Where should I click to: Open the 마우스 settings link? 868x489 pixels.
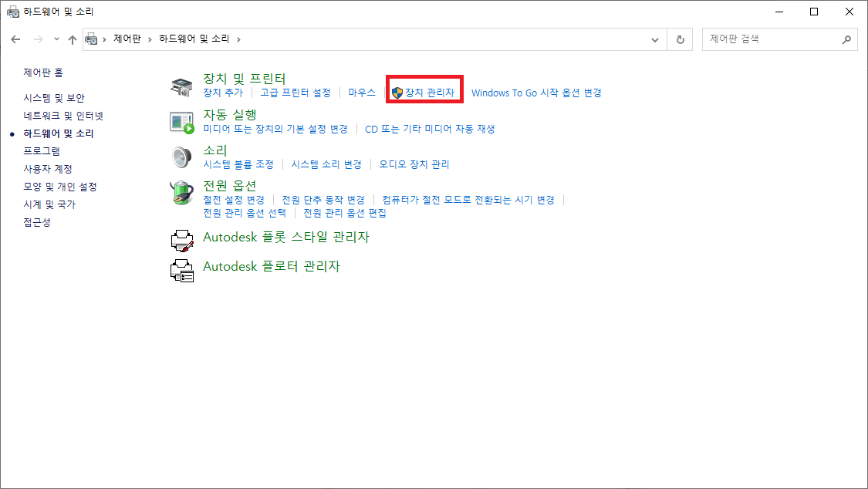point(362,93)
